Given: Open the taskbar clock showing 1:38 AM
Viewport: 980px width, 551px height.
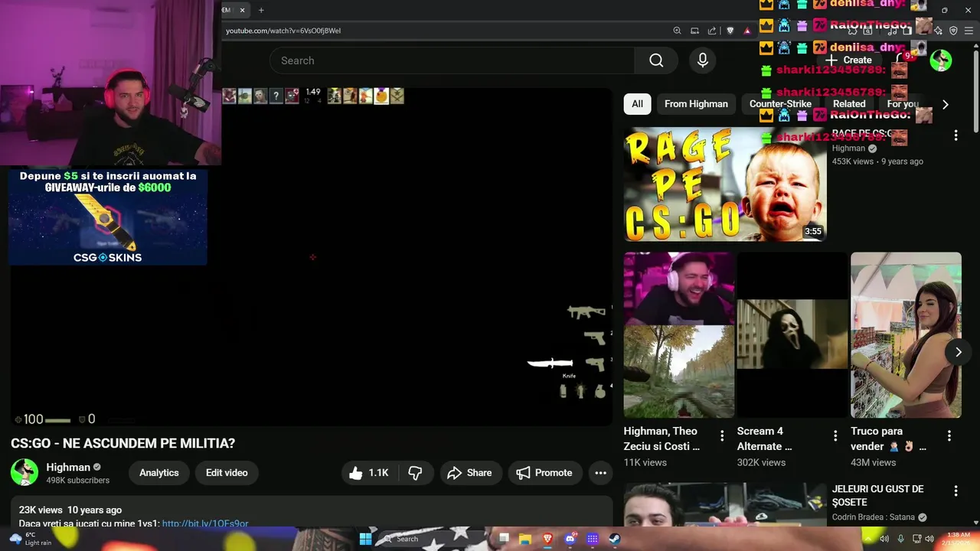Looking at the screenshot, I should pos(958,539).
